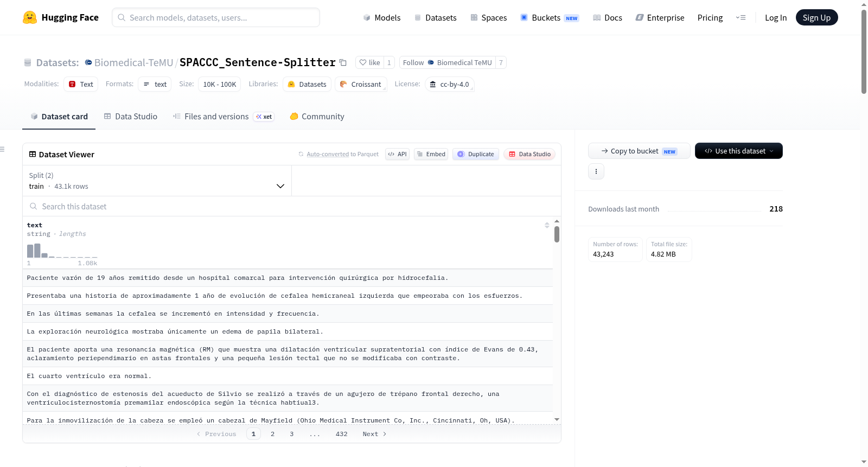Copy dataset name with clipboard icon
The image size is (868, 467).
[x=343, y=62]
